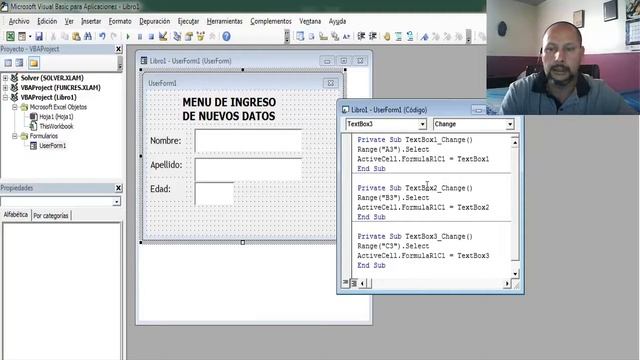Click the Copy icon in the toolbar
The width and height of the screenshot is (640, 360).
pyautogui.click(x=64, y=36)
